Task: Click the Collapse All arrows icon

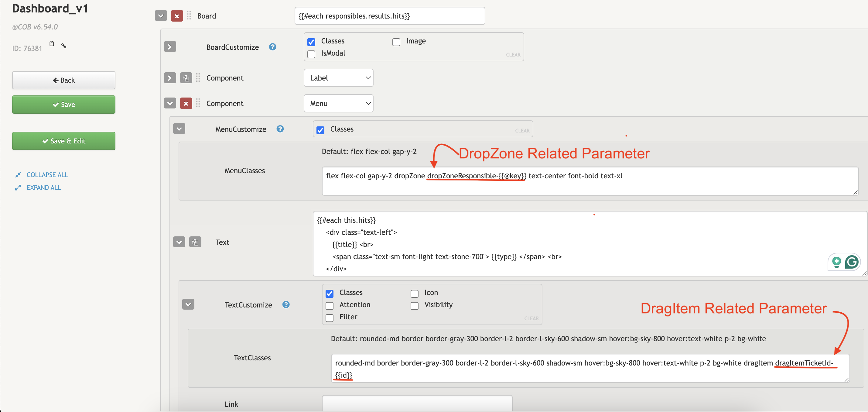Action: 18,175
